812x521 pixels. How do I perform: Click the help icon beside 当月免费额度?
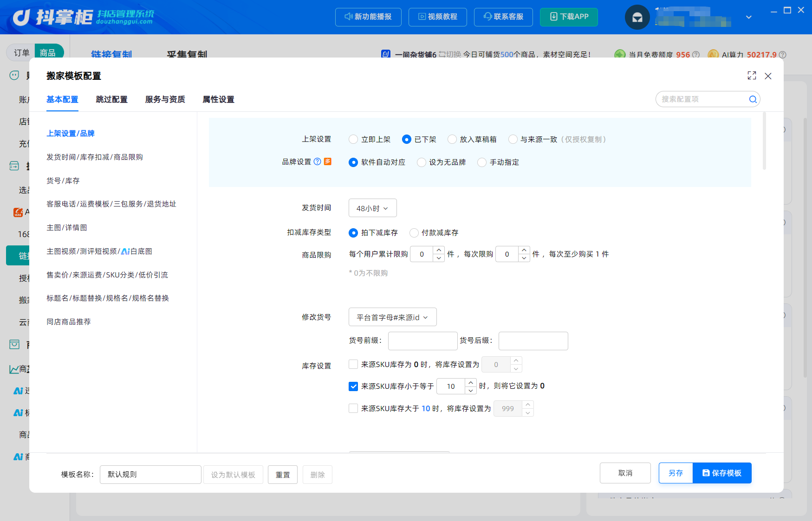[x=695, y=55]
